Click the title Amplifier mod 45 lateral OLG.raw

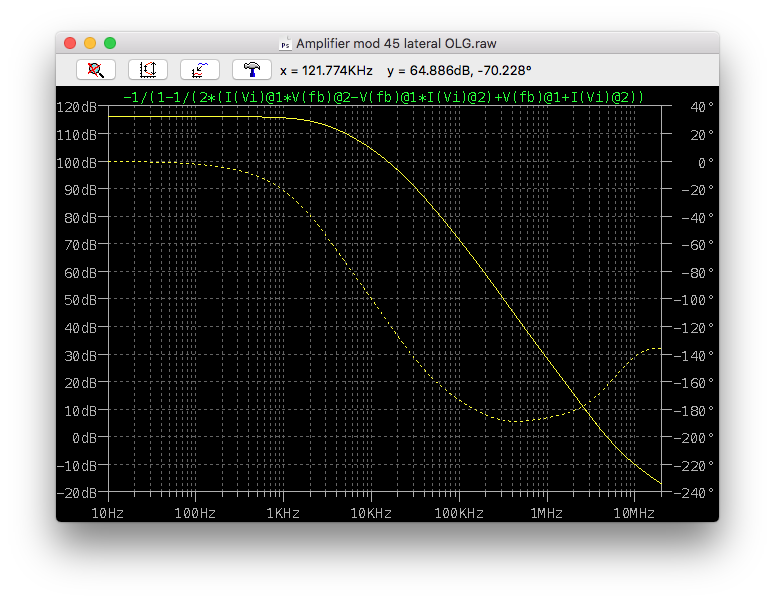pos(396,43)
